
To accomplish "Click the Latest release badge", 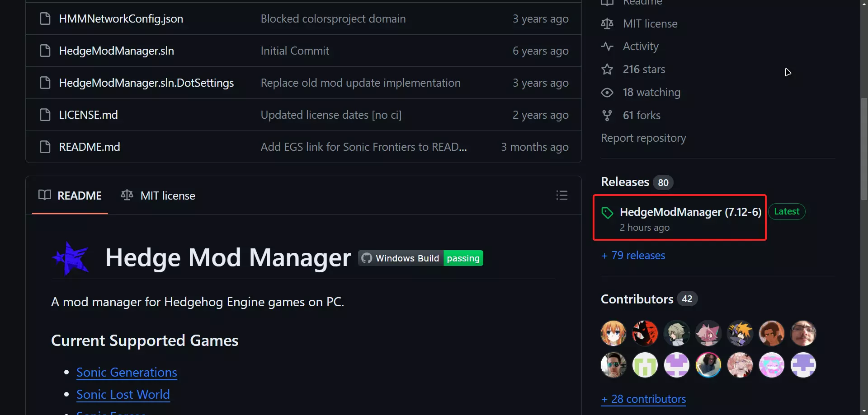I will click(x=787, y=211).
